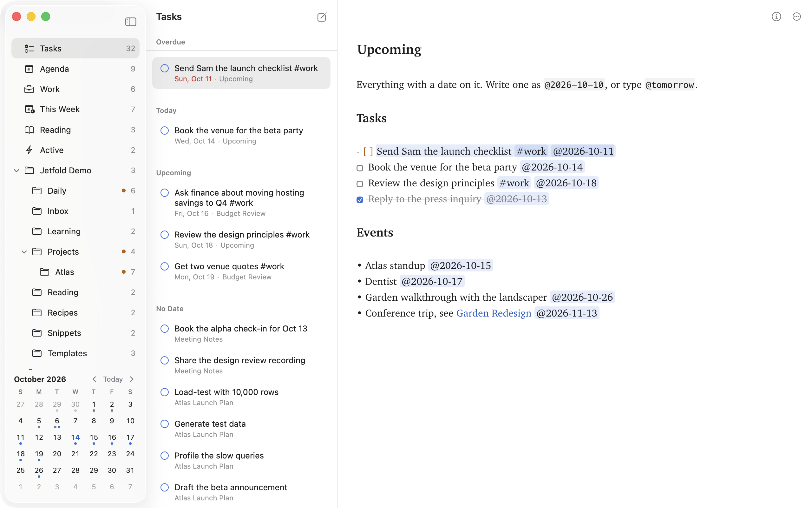Open the Recipes folder
Image resolution: width=812 pixels, height=508 pixels.
75,312
